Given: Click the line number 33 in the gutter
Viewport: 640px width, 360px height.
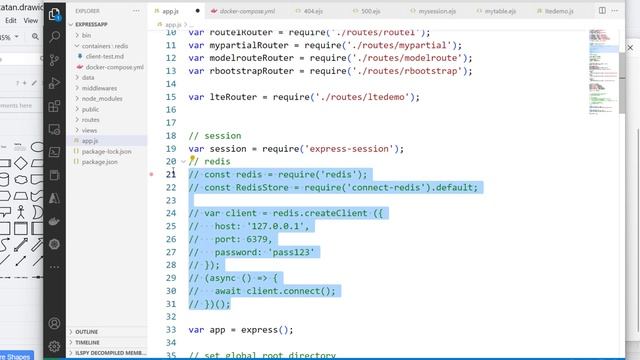Looking at the screenshot, I should 171,330.
